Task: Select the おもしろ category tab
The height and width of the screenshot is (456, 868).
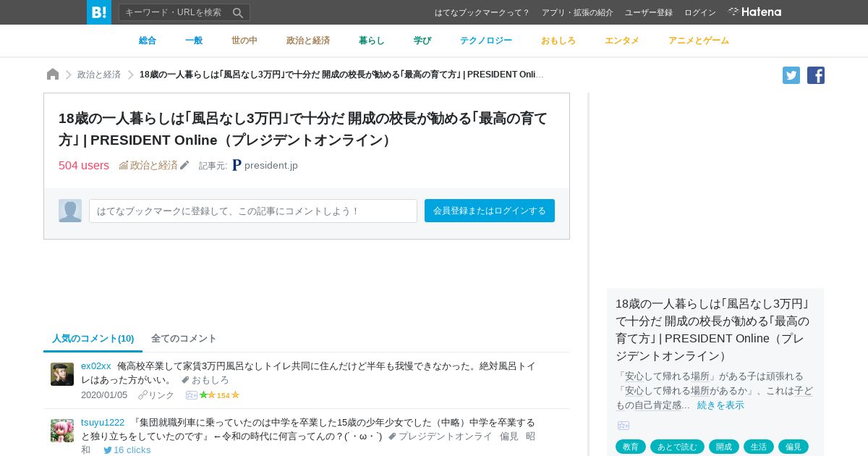Action: pos(558,41)
